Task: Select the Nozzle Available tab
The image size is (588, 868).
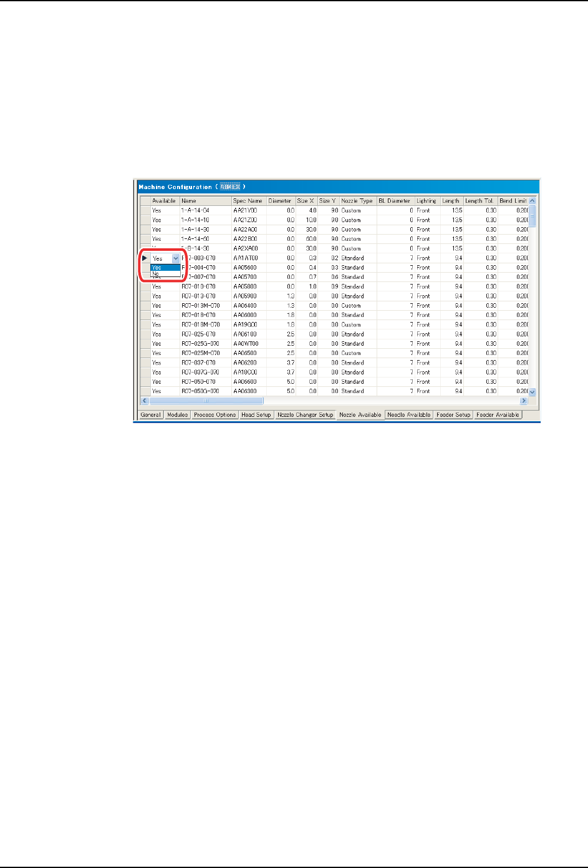Action: (360, 415)
